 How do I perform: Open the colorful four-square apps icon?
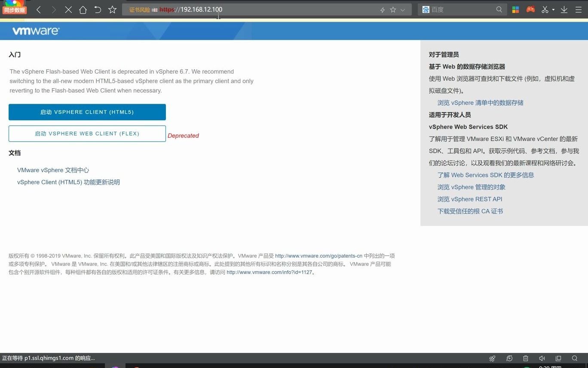click(x=515, y=9)
